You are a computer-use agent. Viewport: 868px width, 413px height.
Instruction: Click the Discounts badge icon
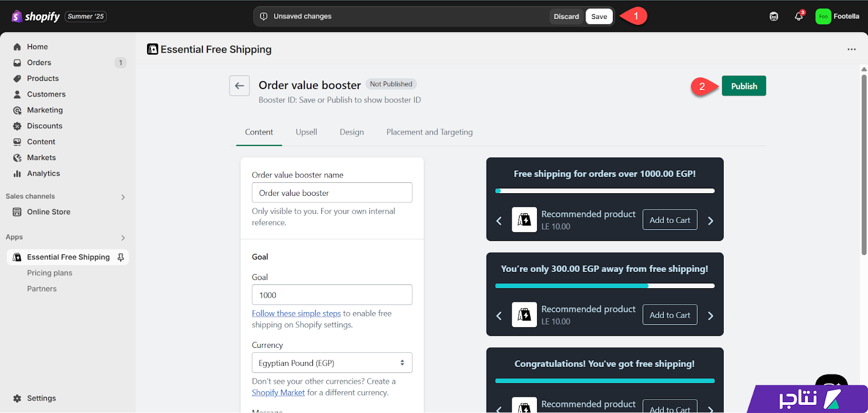click(17, 126)
